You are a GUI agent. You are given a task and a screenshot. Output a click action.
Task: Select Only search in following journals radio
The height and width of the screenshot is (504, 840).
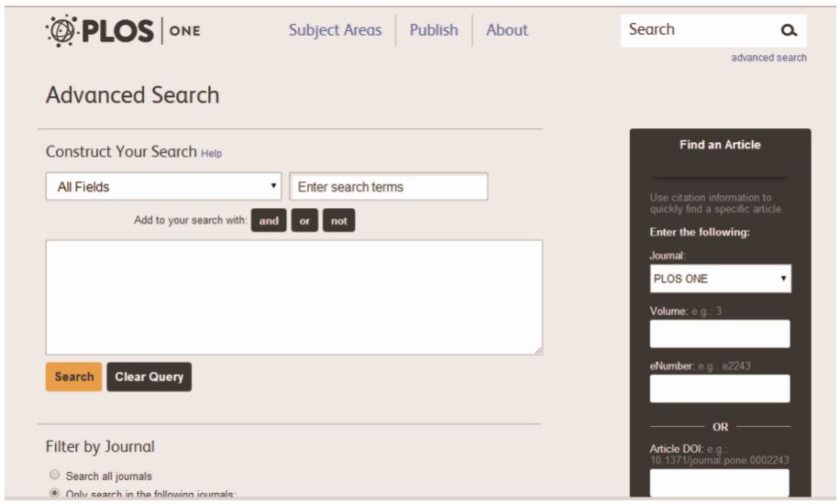[x=54, y=493]
